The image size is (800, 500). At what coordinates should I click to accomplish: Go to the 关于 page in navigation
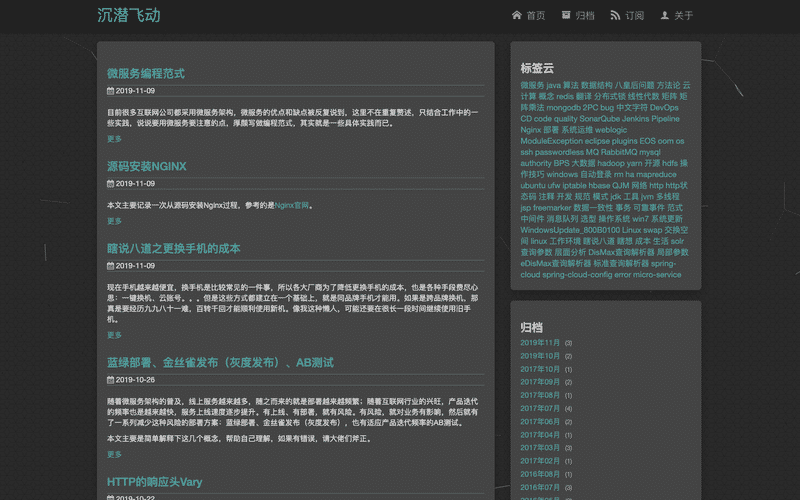coord(683,16)
